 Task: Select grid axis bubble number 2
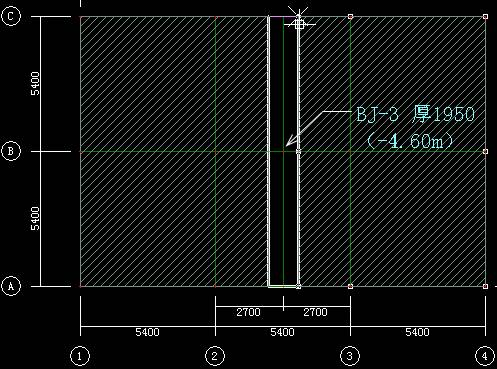215,356
